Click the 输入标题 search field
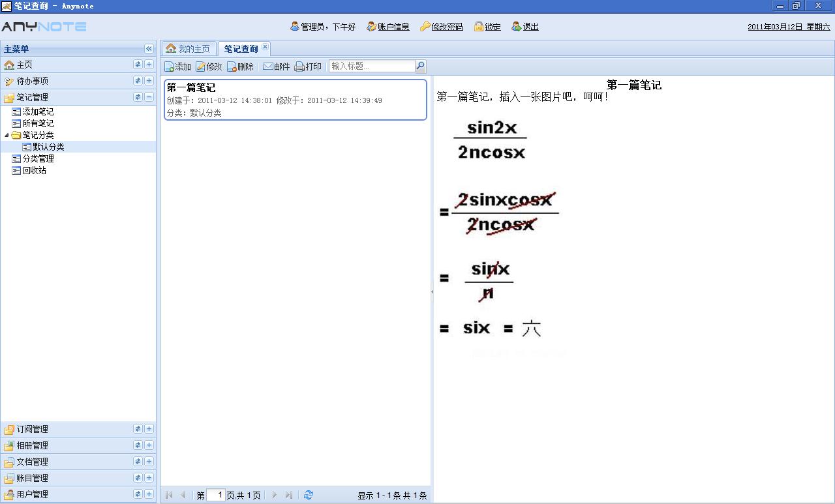The image size is (835, 504). point(372,66)
